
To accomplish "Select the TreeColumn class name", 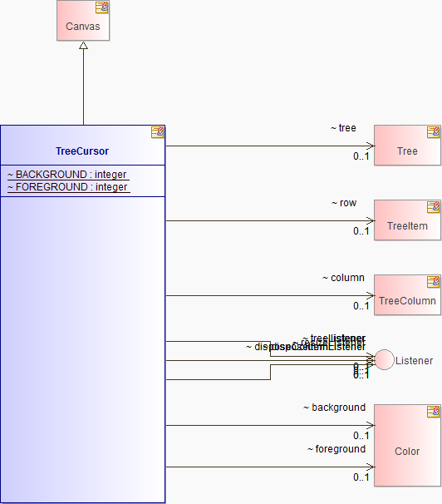I will [407, 301].
